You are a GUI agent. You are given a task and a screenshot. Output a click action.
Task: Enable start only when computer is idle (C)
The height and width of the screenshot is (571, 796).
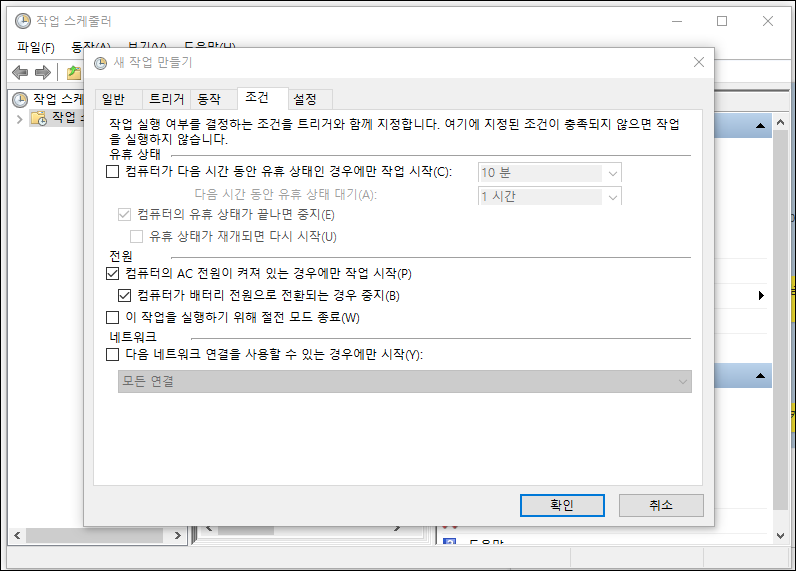point(112,172)
